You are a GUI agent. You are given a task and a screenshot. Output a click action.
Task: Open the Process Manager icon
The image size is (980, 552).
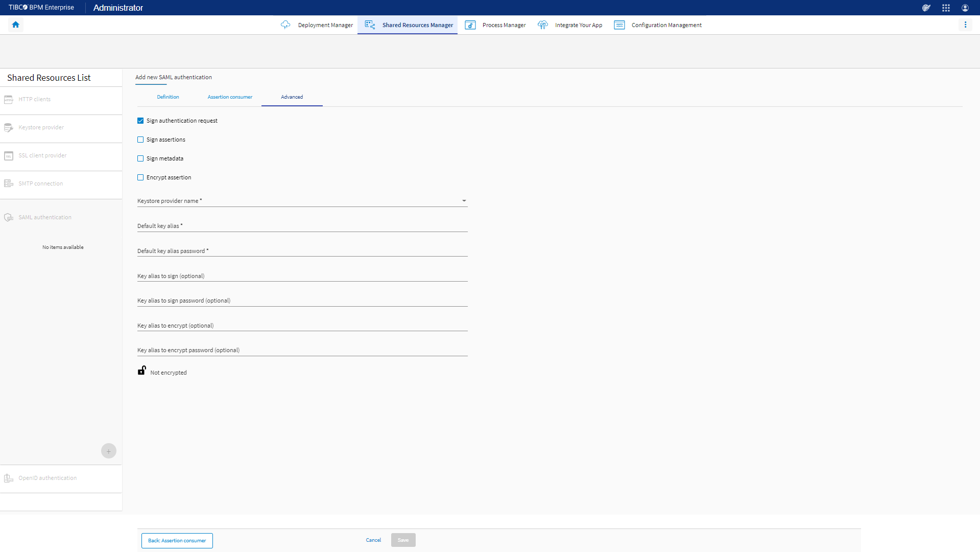tap(470, 25)
